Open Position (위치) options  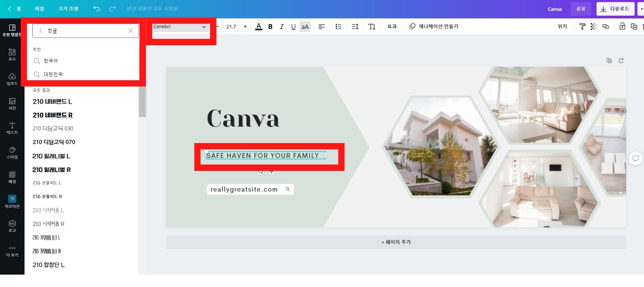(x=562, y=26)
